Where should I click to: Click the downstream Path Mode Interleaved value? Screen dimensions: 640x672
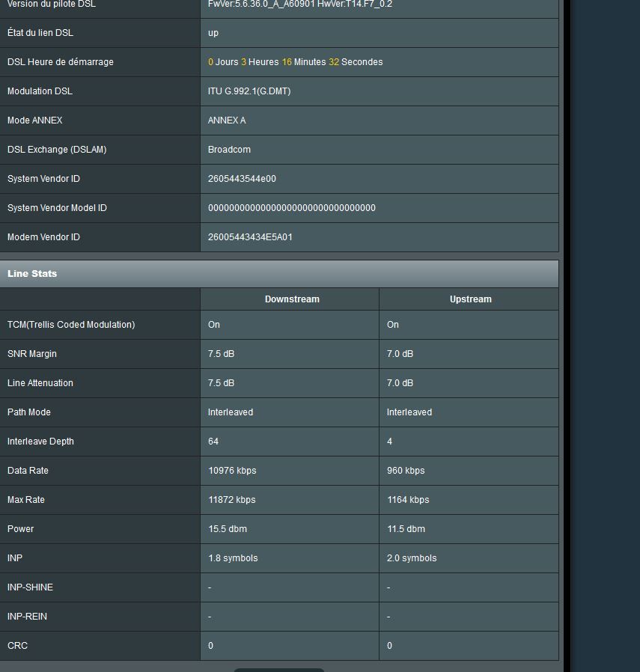pyautogui.click(x=231, y=412)
